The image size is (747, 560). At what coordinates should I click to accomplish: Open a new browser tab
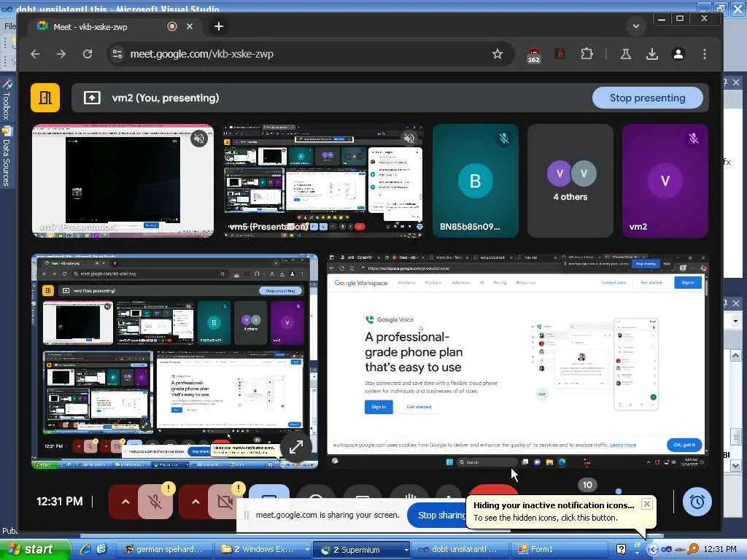pyautogui.click(x=219, y=27)
